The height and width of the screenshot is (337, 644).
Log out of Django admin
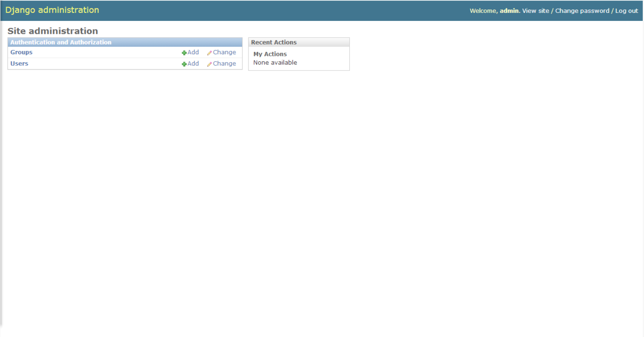click(626, 11)
